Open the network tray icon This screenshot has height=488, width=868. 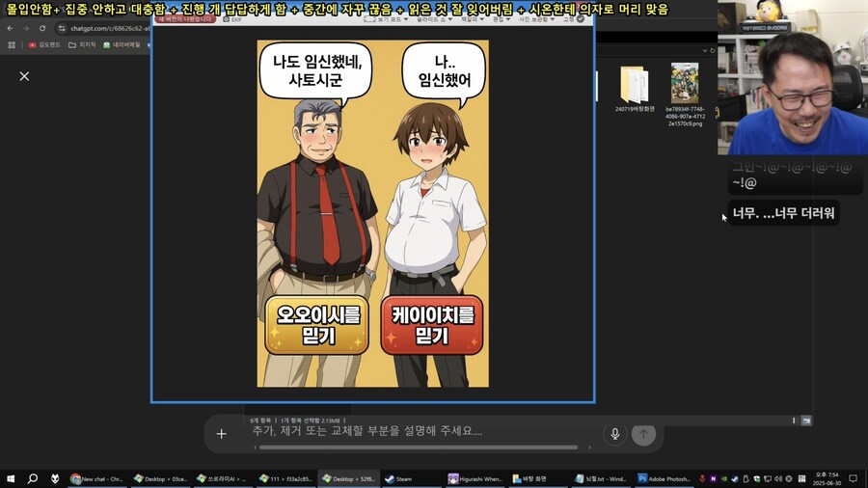768,478
